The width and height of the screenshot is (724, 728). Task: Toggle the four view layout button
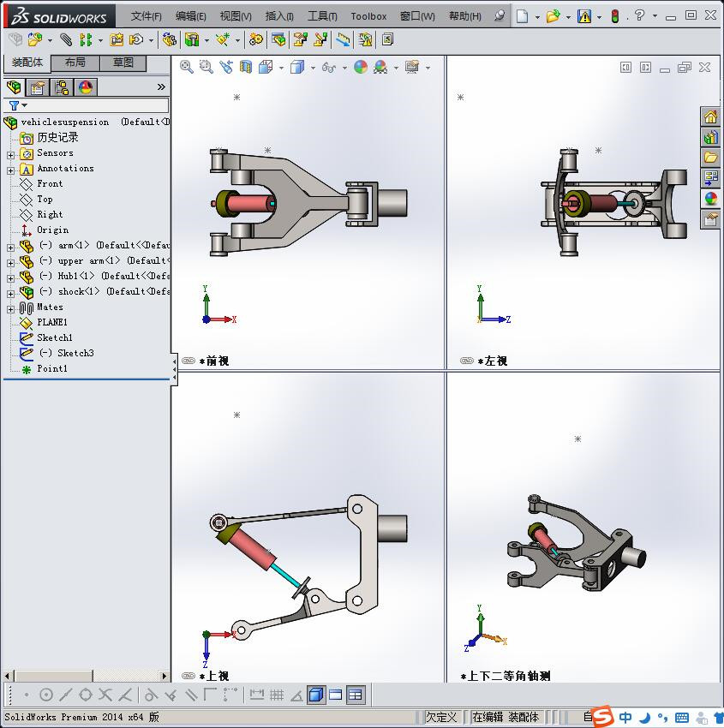point(356,695)
